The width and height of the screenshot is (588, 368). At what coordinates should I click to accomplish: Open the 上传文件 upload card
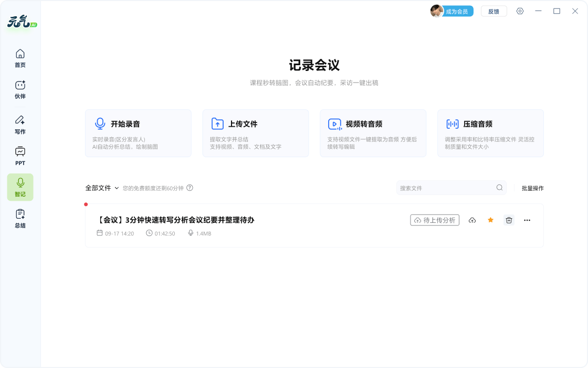coord(256,133)
